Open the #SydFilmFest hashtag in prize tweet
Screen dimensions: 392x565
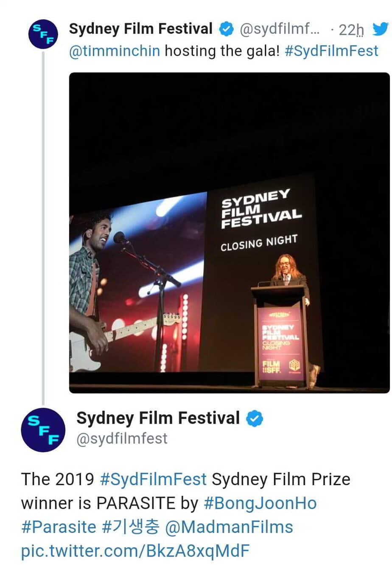153,479
